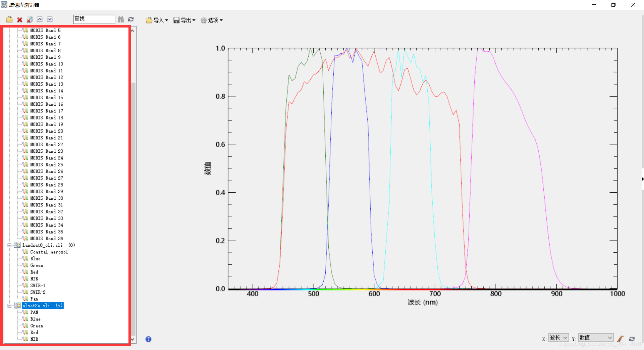Click the spectrum icon beside SWIR-2

point(25,292)
